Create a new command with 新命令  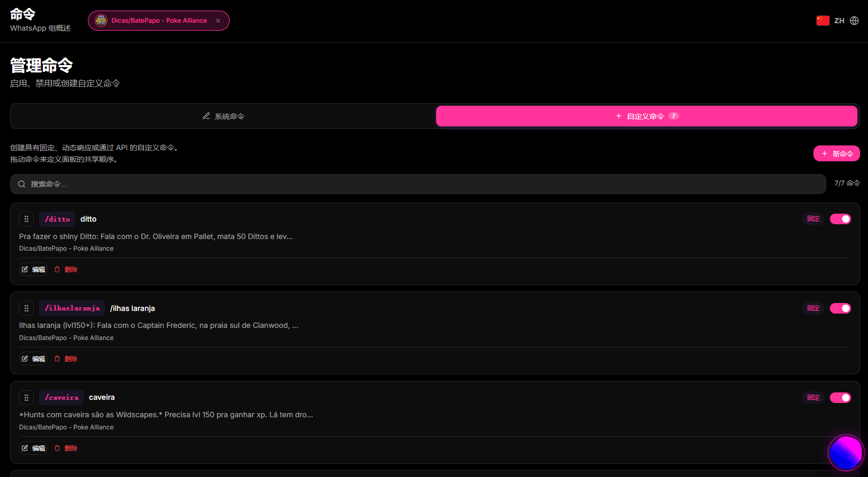coord(837,153)
